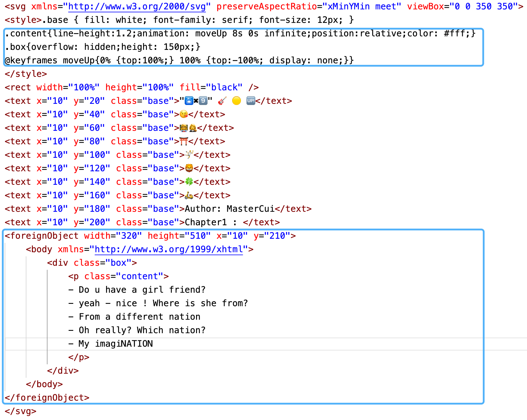Click the line '- My imagiNATION'
The image size is (527, 420).
pyautogui.click(x=110, y=344)
